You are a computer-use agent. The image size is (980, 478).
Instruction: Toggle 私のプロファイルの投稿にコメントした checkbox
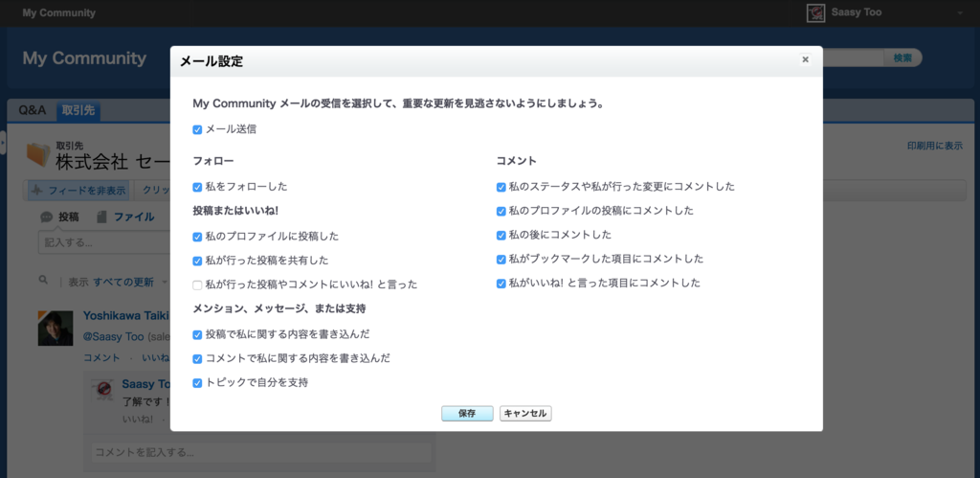coord(501,212)
